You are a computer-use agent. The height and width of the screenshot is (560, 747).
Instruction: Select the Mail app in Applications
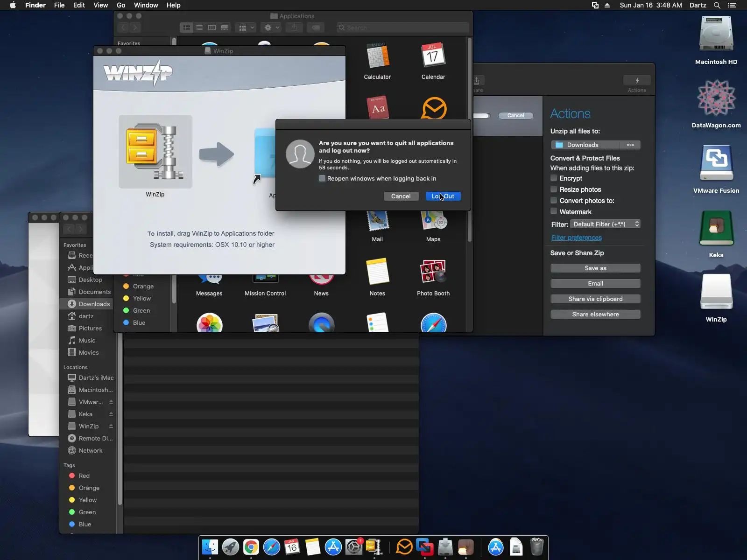(x=377, y=221)
